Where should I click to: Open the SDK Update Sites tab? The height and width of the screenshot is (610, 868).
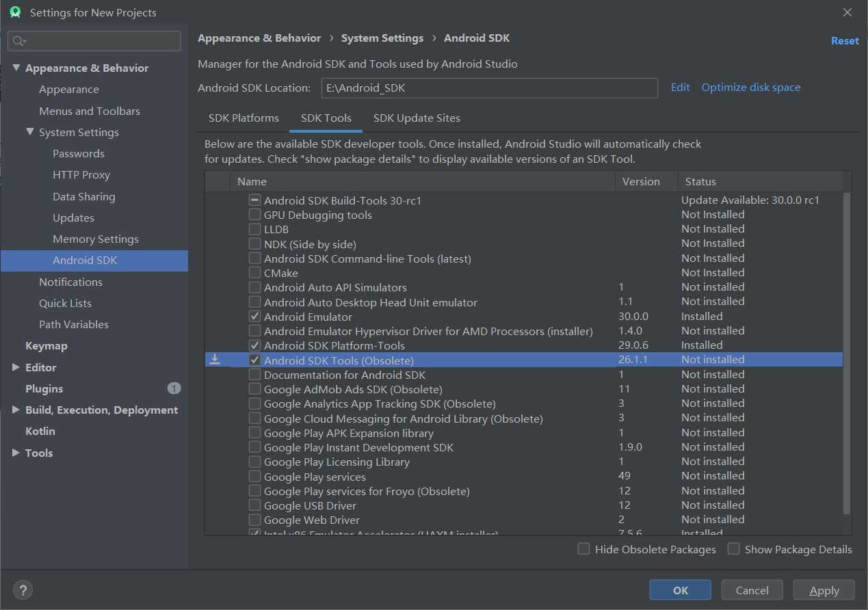pos(417,118)
